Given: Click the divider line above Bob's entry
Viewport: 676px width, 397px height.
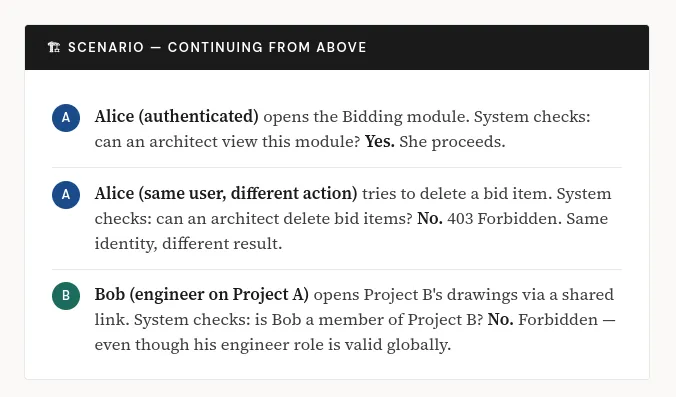Looking at the screenshot, I should pos(337,269).
